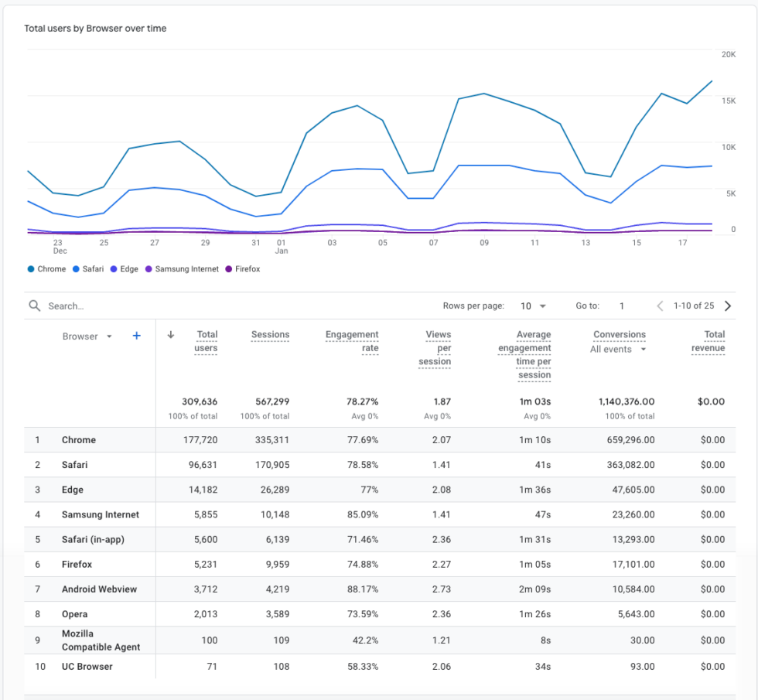758x700 pixels.
Task: Click the search magnifier icon above the table
Action: [x=34, y=305]
